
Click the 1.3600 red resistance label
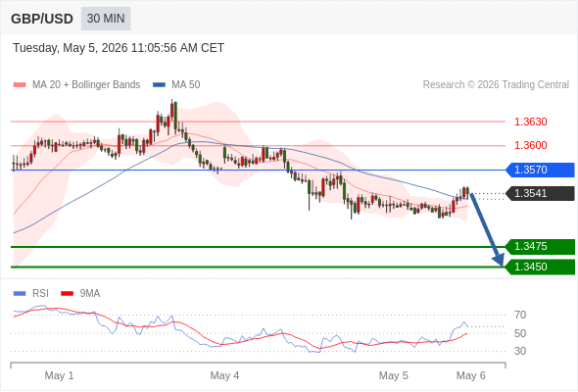pyautogui.click(x=530, y=145)
